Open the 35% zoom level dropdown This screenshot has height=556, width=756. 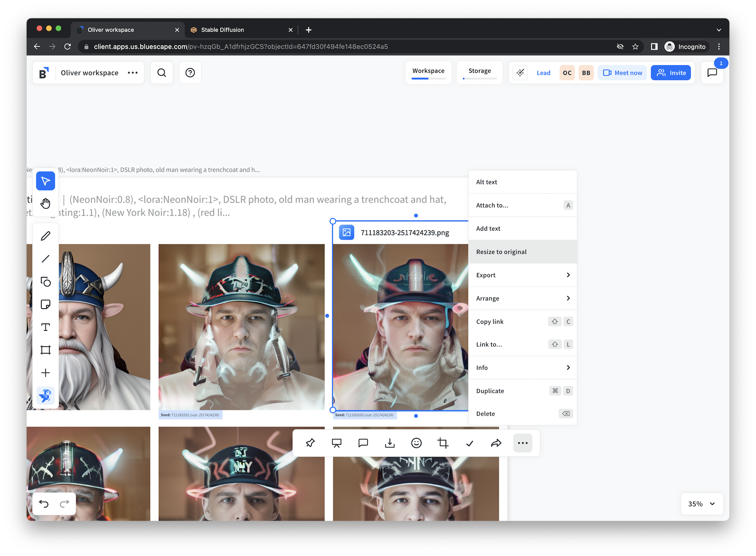coord(701,504)
